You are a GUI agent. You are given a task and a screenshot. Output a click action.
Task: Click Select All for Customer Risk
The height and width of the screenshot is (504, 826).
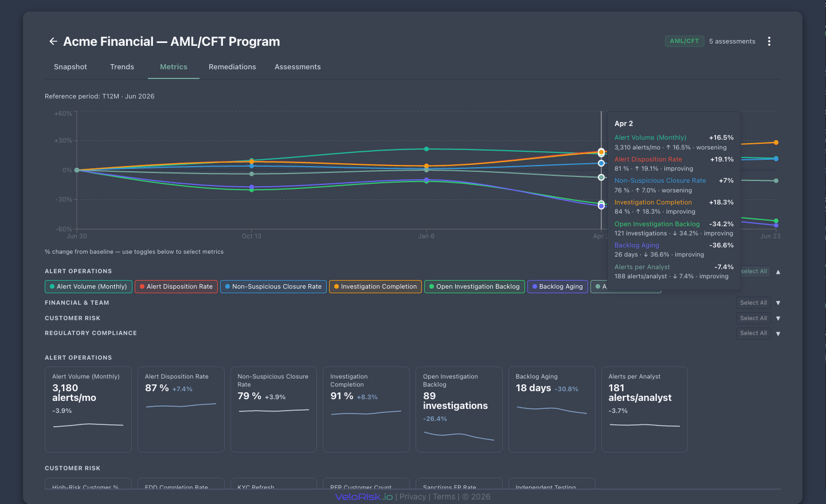point(753,318)
